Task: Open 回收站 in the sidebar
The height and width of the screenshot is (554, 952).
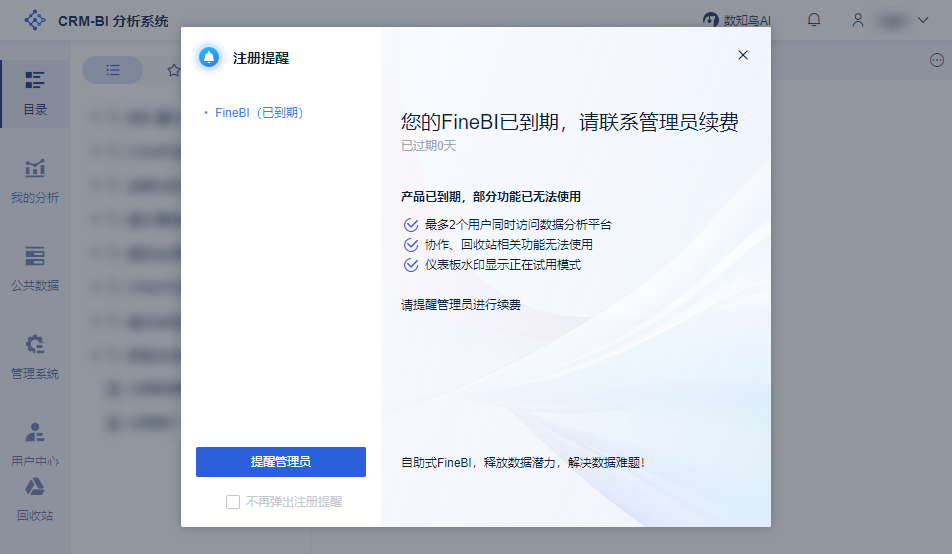Action: click(x=35, y=501)
